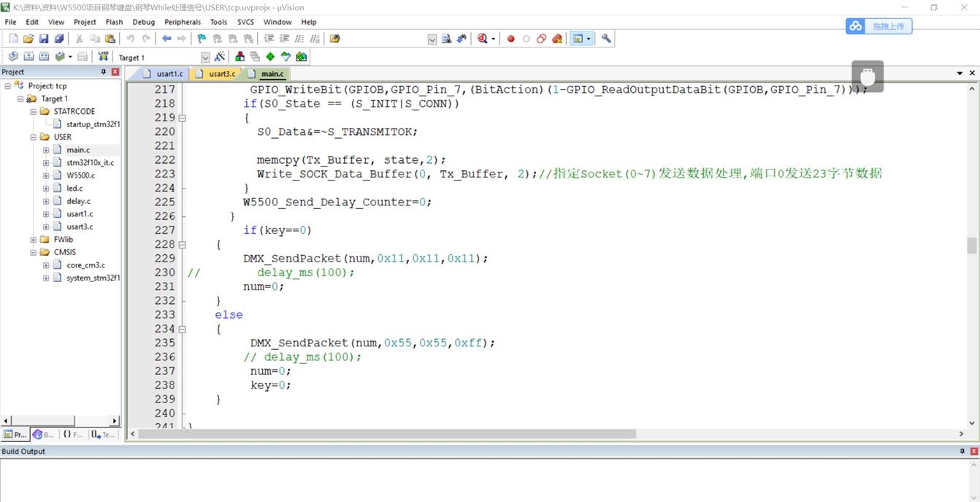Viewport: 980px width, 502px height.
Task: Open the Flash menu
Action: [x=114, y=22]
